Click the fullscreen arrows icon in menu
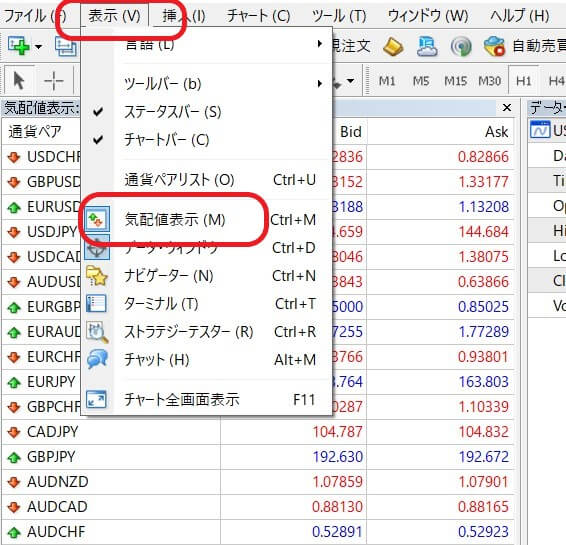 tap(96, 400)
